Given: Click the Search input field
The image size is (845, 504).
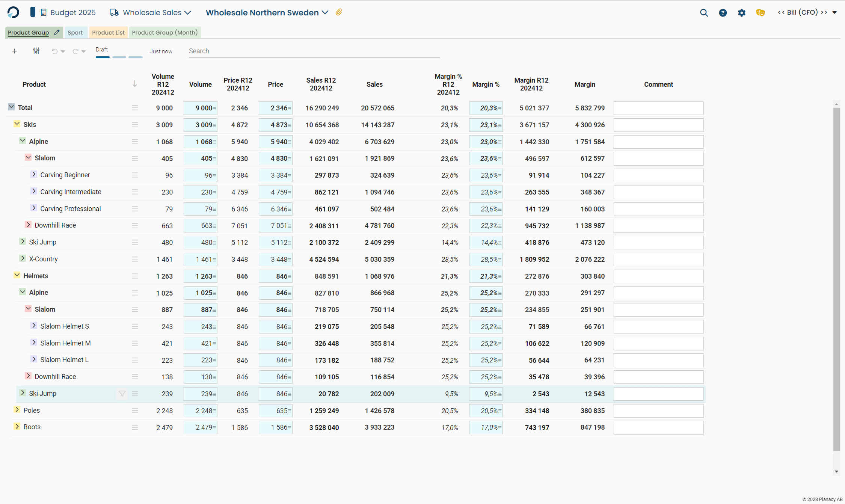Looking at the screenshot, I should pos(314,51).
